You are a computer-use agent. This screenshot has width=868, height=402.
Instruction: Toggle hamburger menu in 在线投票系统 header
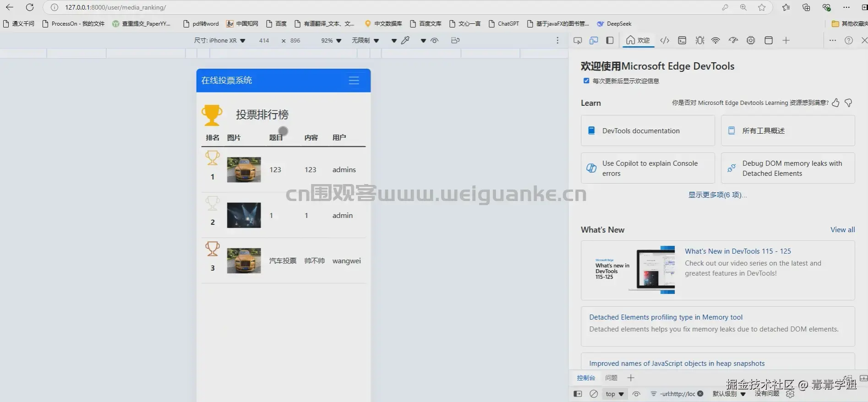[x=354, y=81]
